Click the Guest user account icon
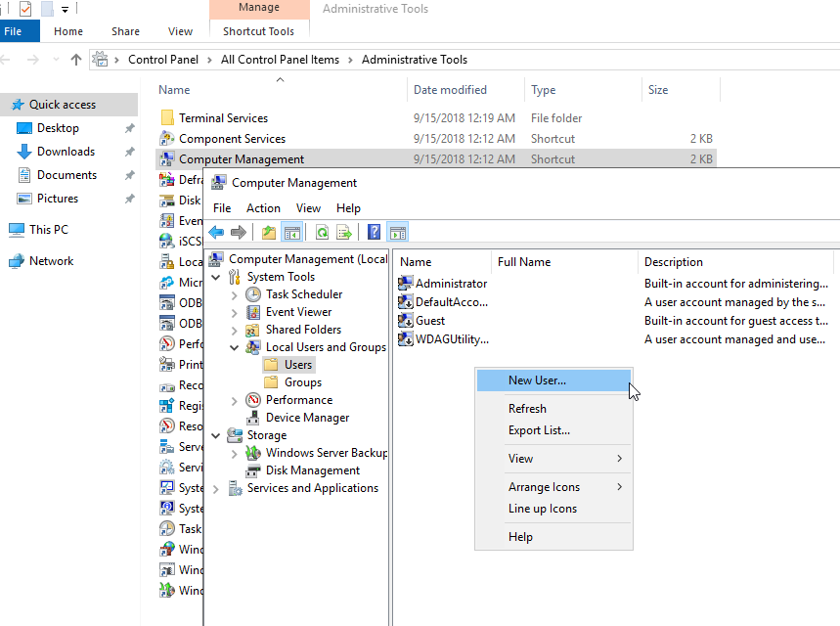840x626 pixels. coord(406,321)
